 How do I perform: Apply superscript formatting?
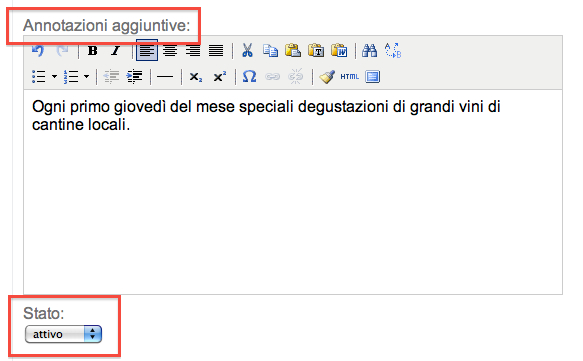219,77
